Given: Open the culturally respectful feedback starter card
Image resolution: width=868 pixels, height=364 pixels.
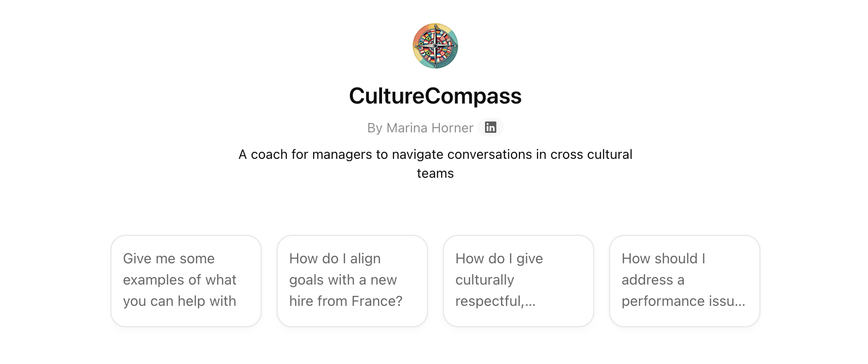Looking at the screenshot, I should pos(519,280).
